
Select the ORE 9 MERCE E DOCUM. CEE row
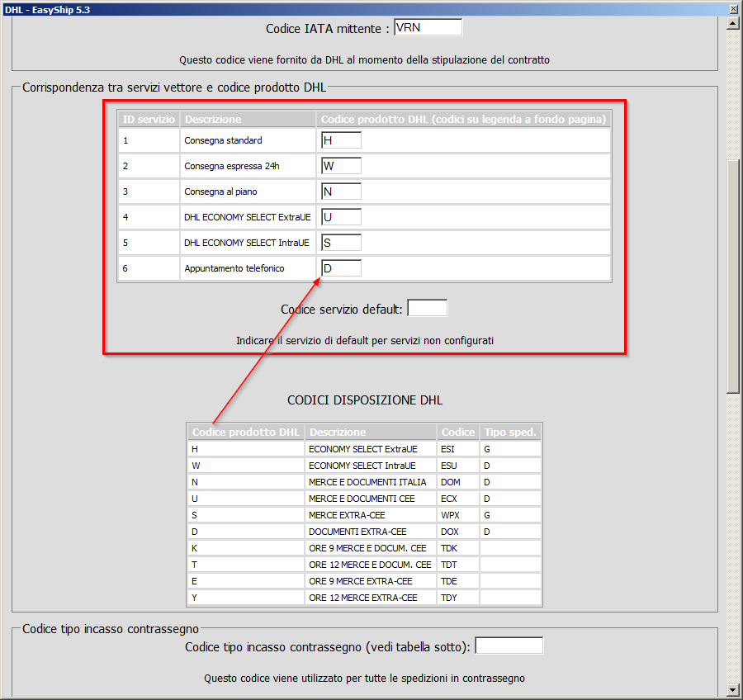[x=364, y=548]
